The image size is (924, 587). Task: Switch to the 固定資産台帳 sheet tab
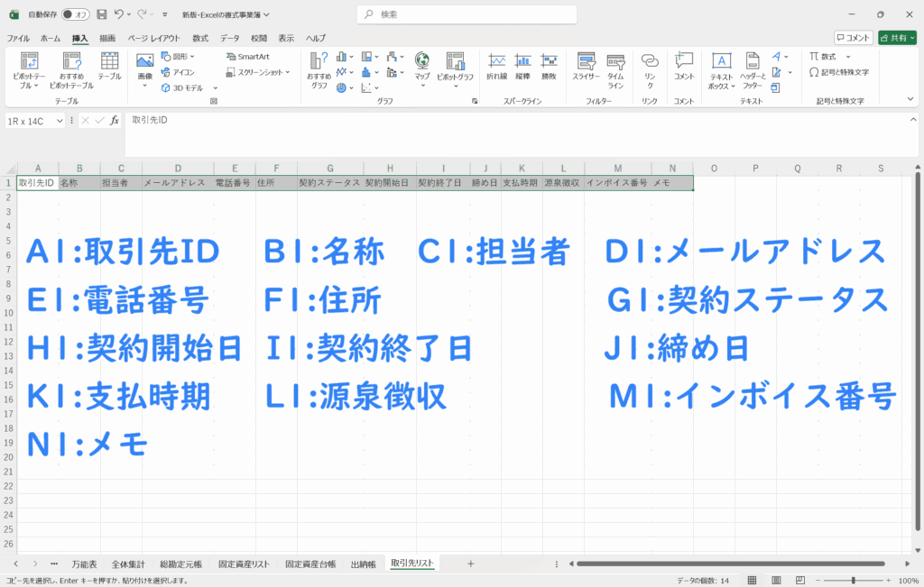310,564
